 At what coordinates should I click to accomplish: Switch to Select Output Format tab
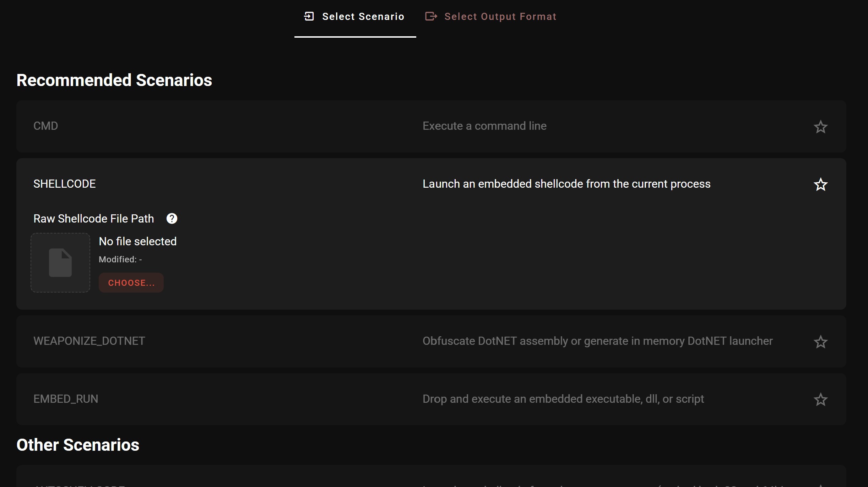pyautogui.click(x=500, y=17)
